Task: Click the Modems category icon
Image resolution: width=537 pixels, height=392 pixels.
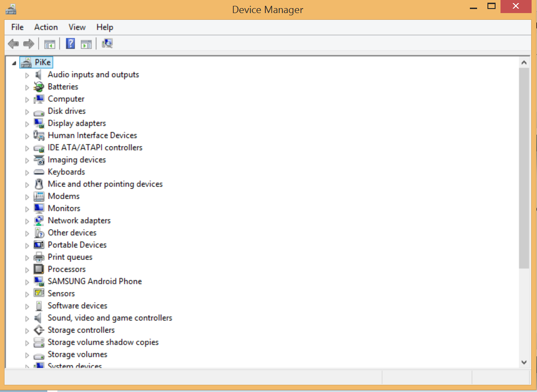Action: click(x=39, y=196)
